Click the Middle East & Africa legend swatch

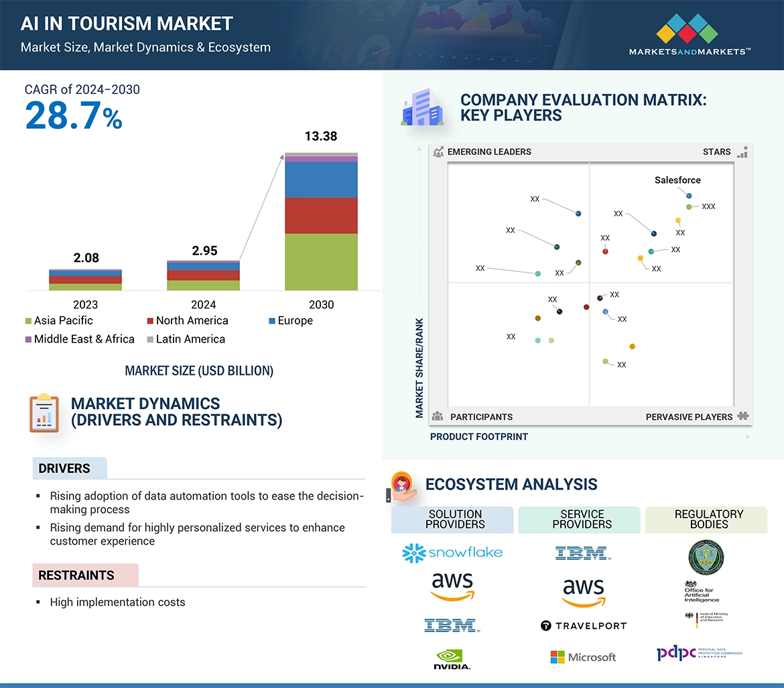tap(28, 339)
